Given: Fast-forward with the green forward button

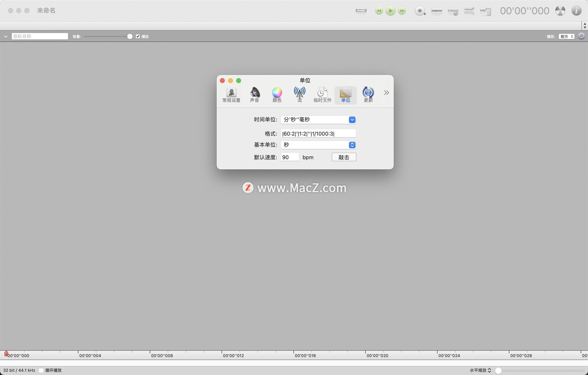Looking at the screenshot, I should point(402,11).
